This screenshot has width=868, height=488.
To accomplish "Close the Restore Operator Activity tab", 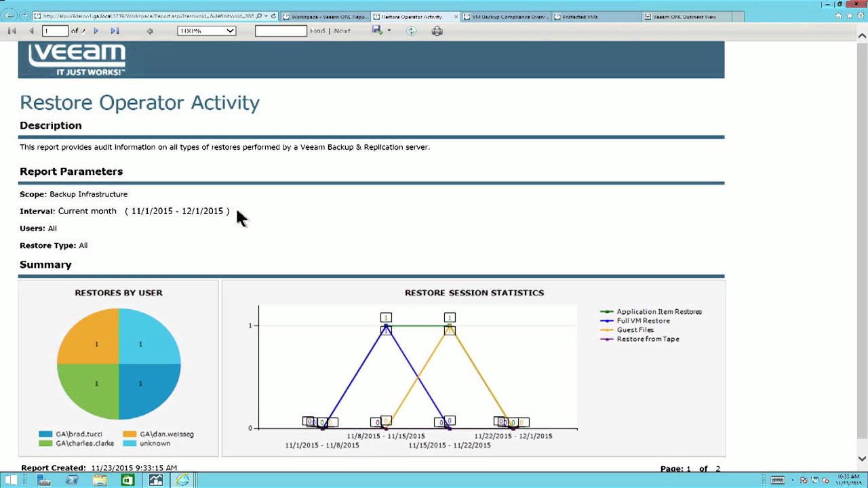I will click(x=456, y=16).
